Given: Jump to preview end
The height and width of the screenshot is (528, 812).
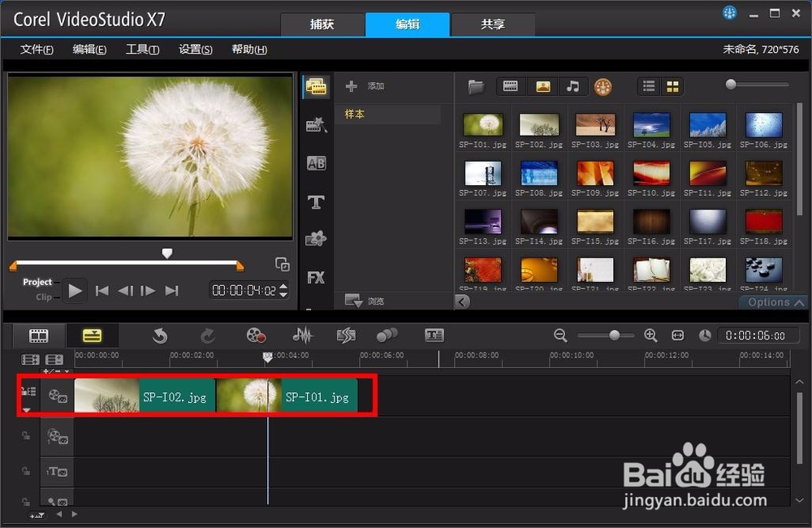Looking at the screenshot, I should tap(171, 291).
